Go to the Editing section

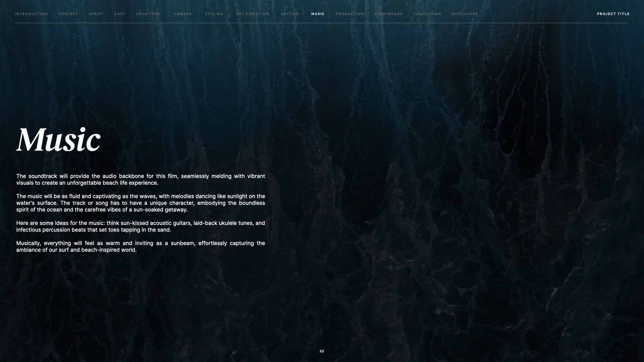click(x=290, y=14)
